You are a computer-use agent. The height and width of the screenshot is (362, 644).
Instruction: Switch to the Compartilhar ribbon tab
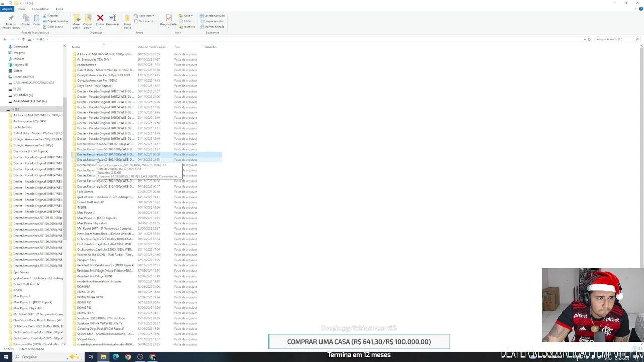[40, 9]
